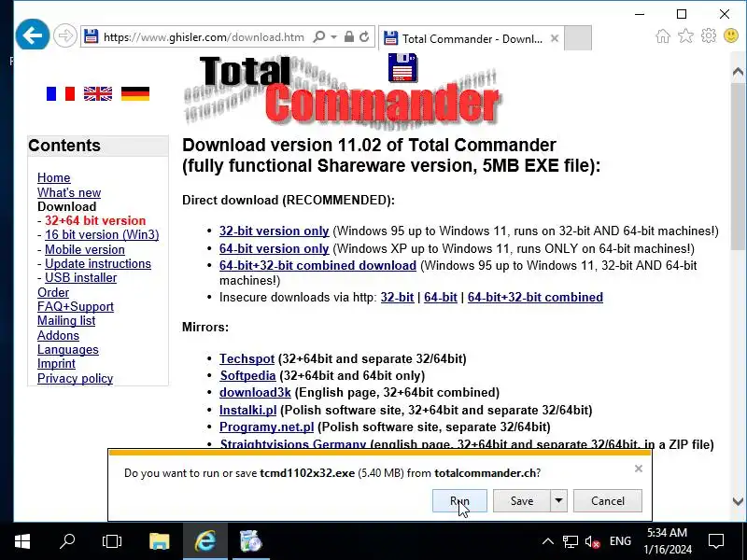Open the address bar dropdown arrow
Screen dimensions: 747x560
[334, 36]
